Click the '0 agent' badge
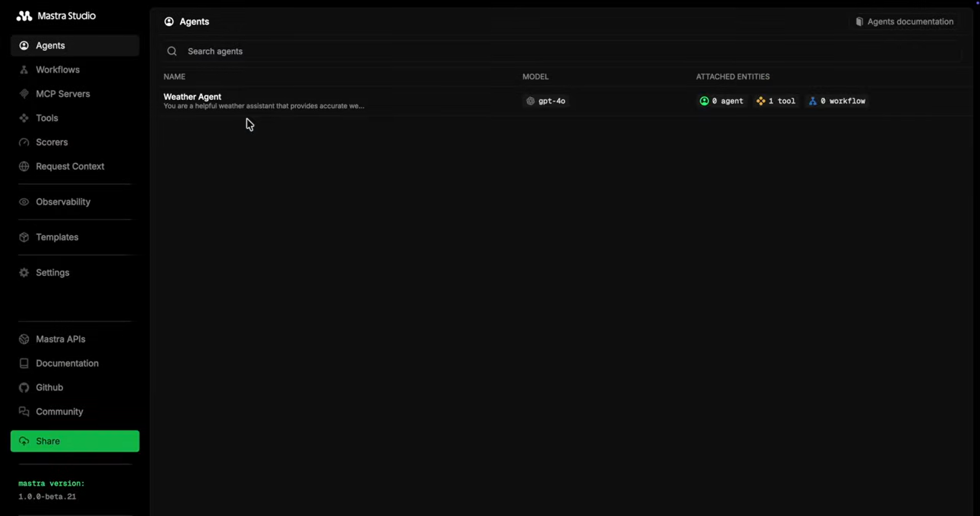 click(721, 101)
